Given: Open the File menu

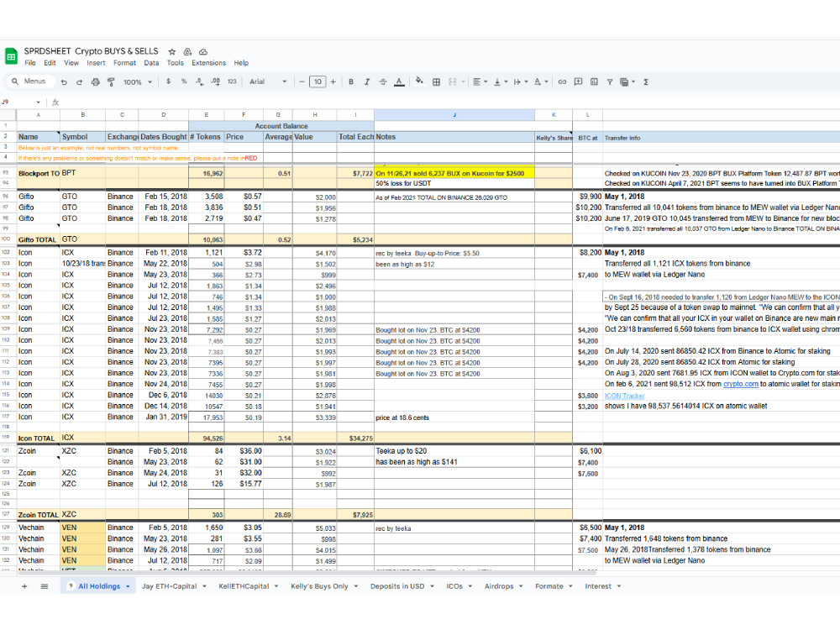Looking at the screenshot, I should pos(30,63).
